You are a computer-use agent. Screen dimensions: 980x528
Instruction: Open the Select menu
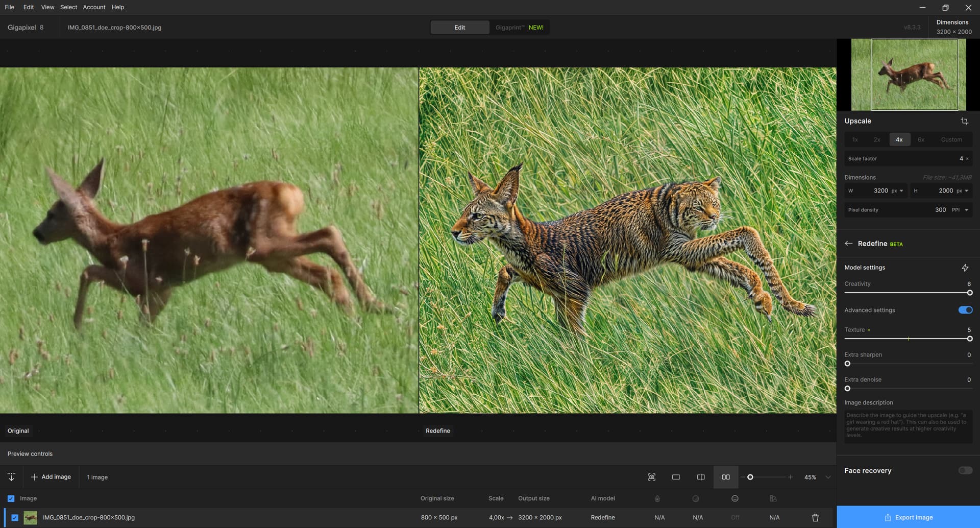[68, 7]
